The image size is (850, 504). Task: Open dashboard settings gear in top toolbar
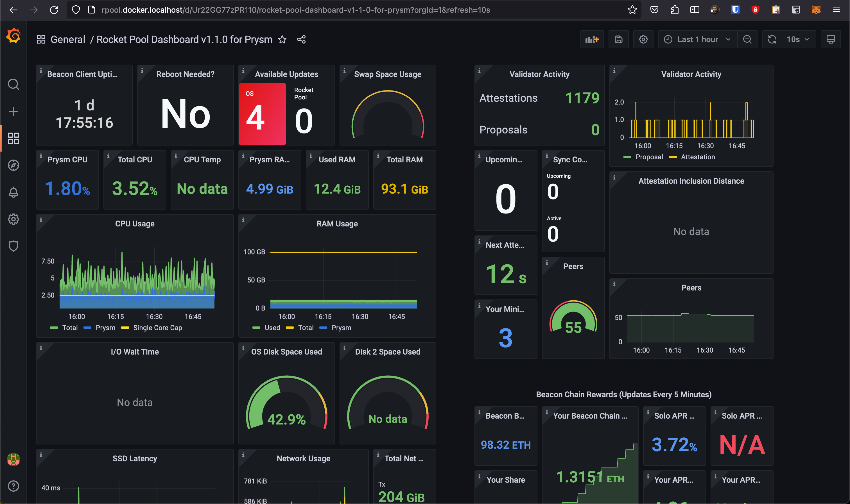[x=643, y=39]
